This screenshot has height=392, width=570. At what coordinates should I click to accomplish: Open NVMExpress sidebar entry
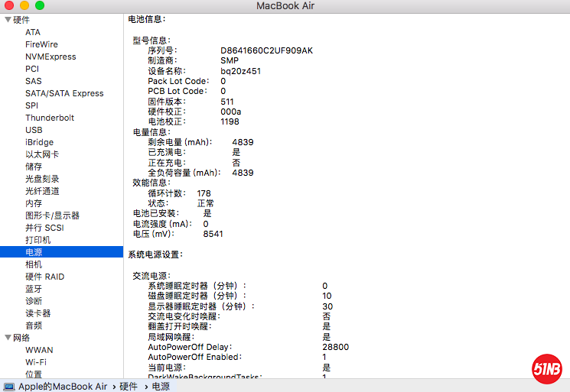(50, 57)
